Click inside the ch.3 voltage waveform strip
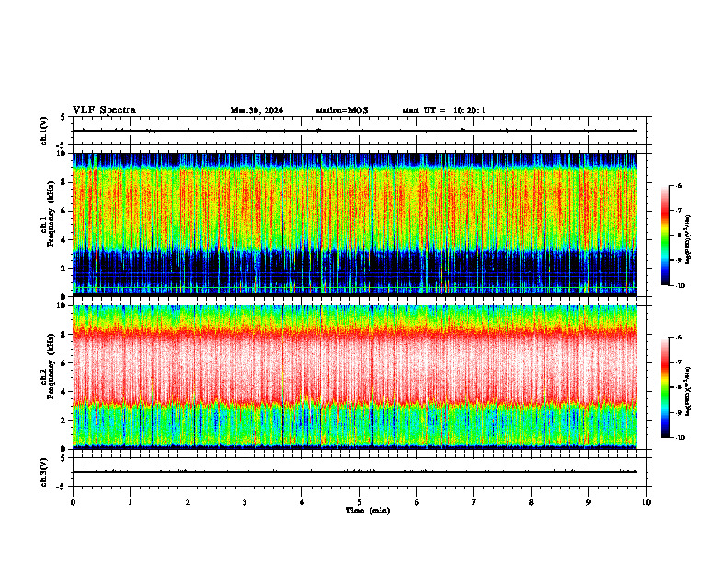 coord(359,472)
